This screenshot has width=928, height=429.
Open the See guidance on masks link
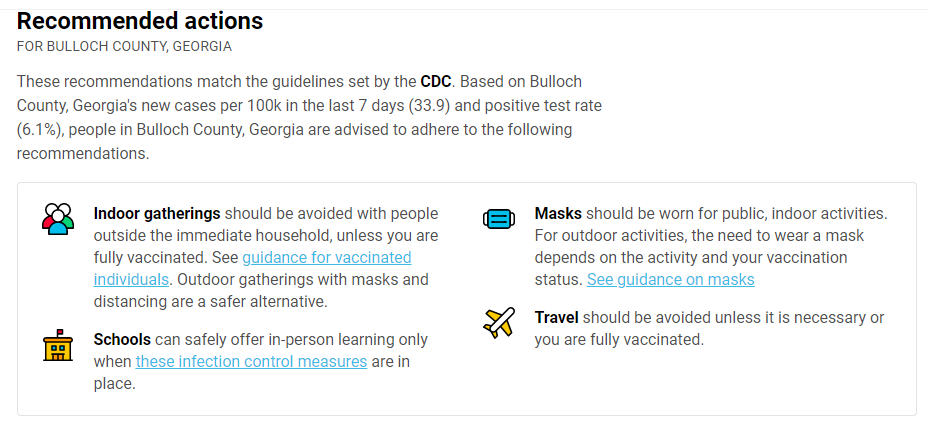click(671, 279)
